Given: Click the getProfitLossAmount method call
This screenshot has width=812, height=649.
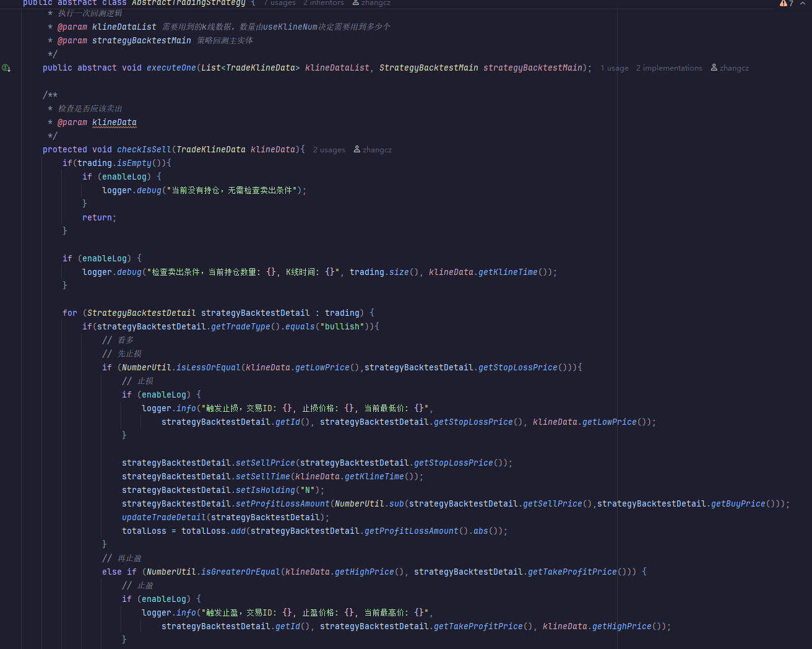Looking at the screenshot, I should click(412, 531).
